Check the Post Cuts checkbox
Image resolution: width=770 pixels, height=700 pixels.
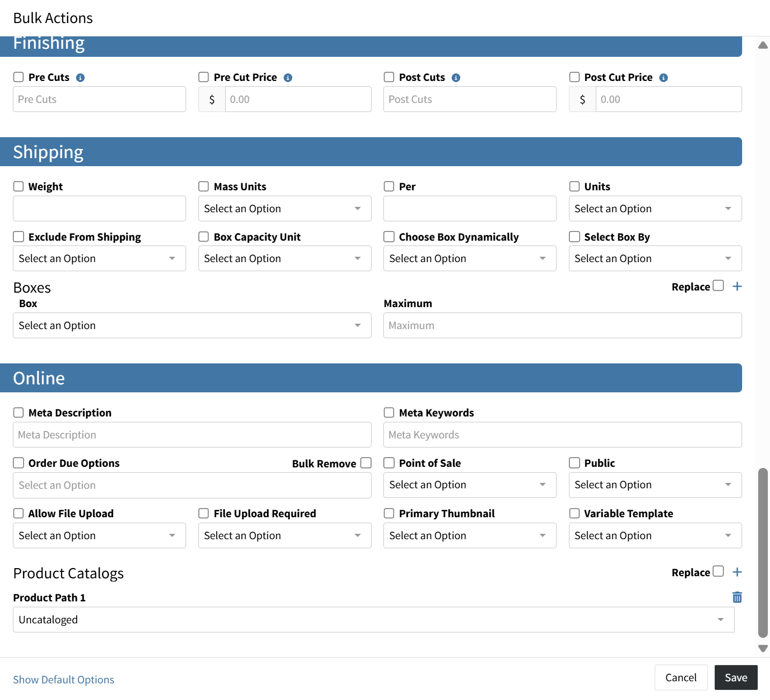tap(389, 77)
